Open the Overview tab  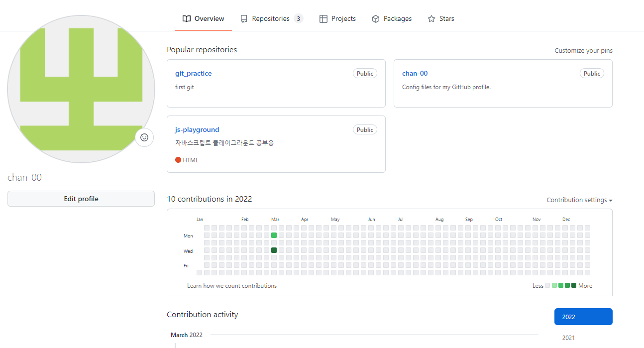203,18
